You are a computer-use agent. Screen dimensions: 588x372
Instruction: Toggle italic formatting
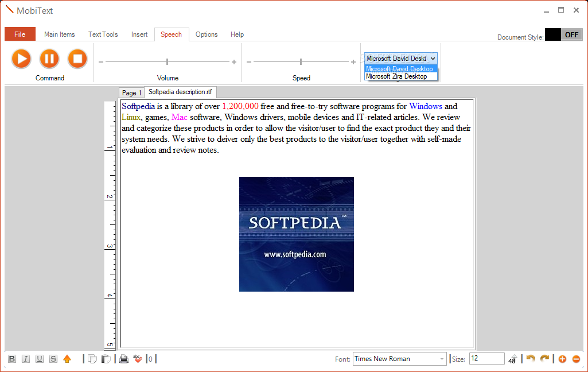click(25, 359)
